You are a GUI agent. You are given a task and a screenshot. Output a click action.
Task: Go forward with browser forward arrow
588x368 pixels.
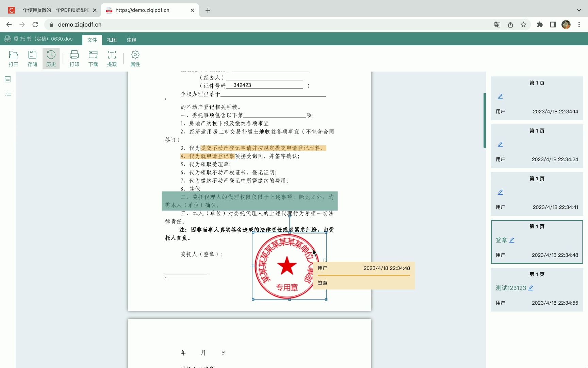coord(22,25)
